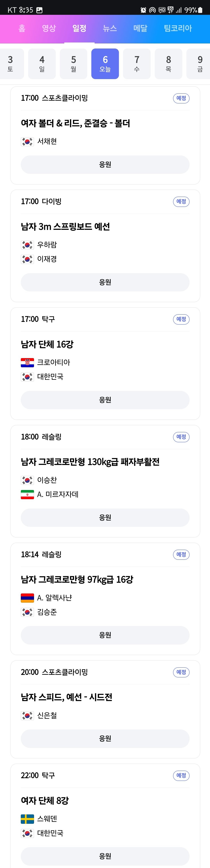Go to the 뉴스 tab
The width and height of the screenshot is (210, 868).
point(110,28)
